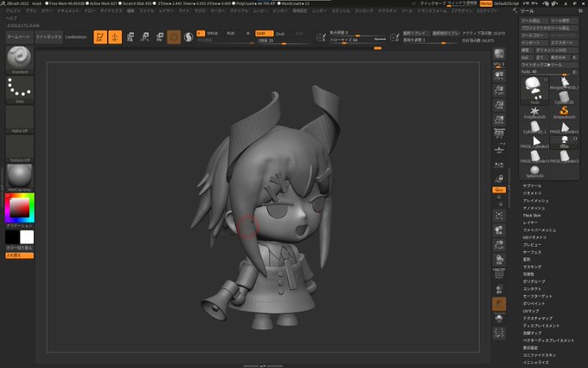Click the ホームページ button
This screenshot has width=588, height=368.
19,37
